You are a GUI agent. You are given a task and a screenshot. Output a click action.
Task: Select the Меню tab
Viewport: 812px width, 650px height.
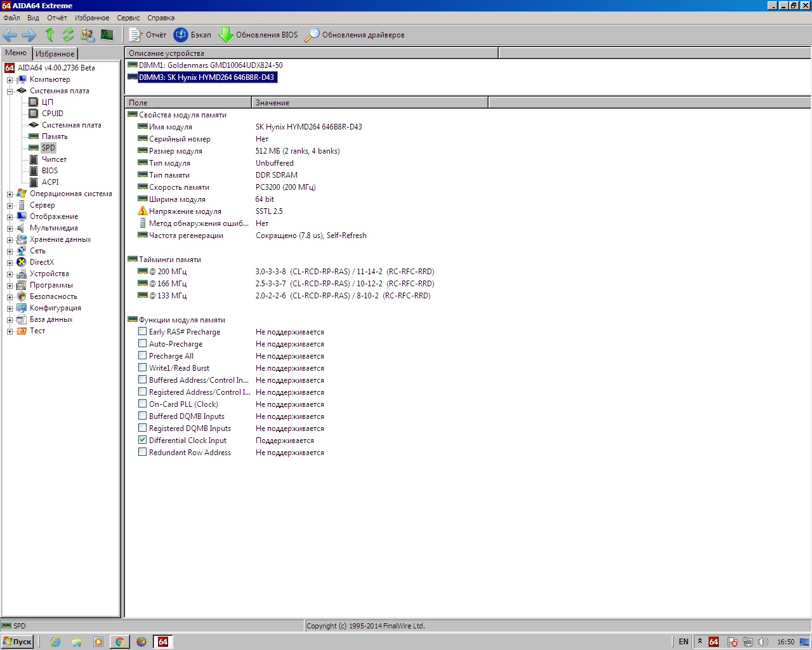[x=16, y=53]
